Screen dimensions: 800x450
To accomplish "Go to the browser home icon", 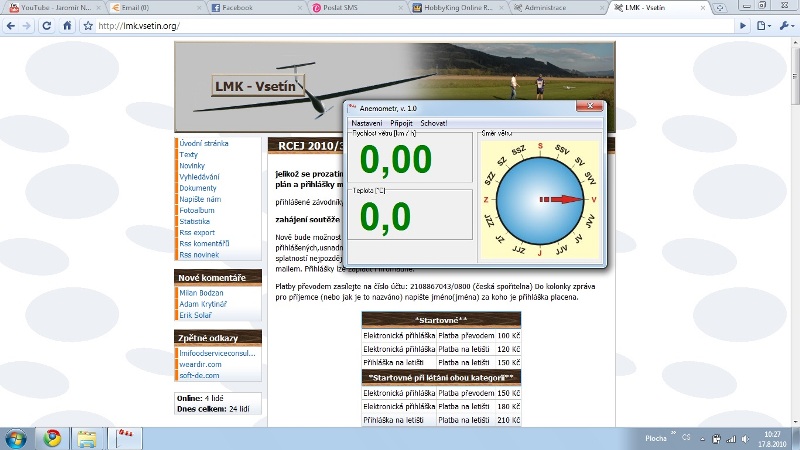I will [67, 26].
